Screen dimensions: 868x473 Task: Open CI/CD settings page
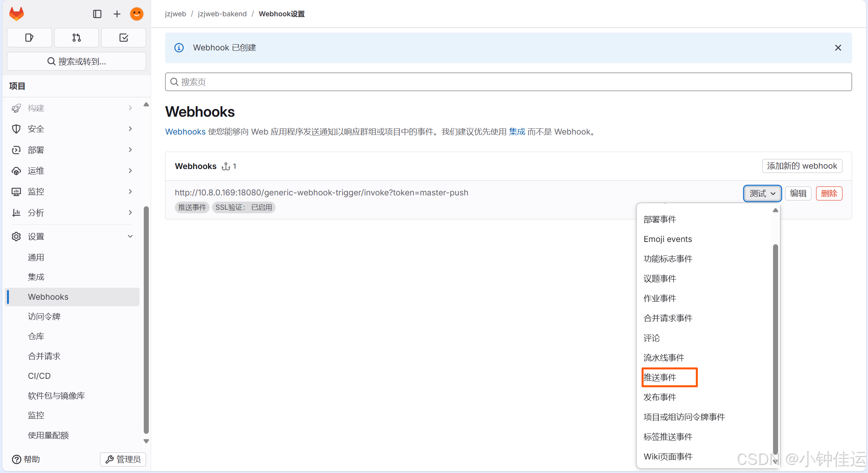point(73,376)
